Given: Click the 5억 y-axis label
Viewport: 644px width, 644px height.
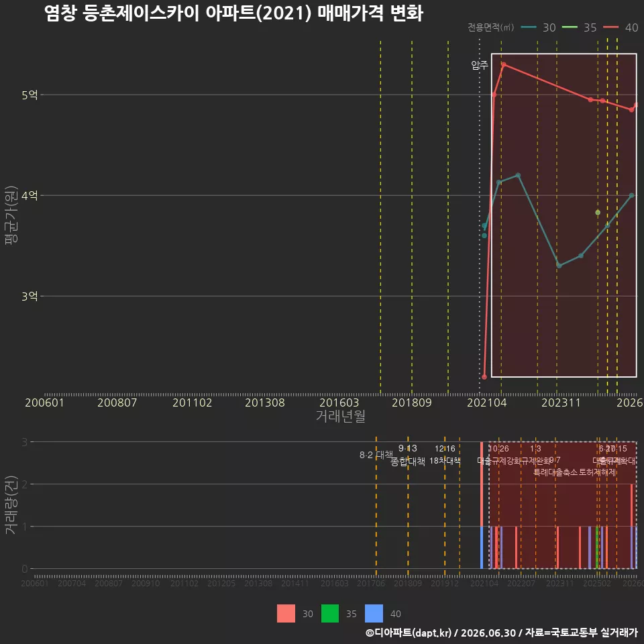Looking at the screenshot, I should coord(30,95).
